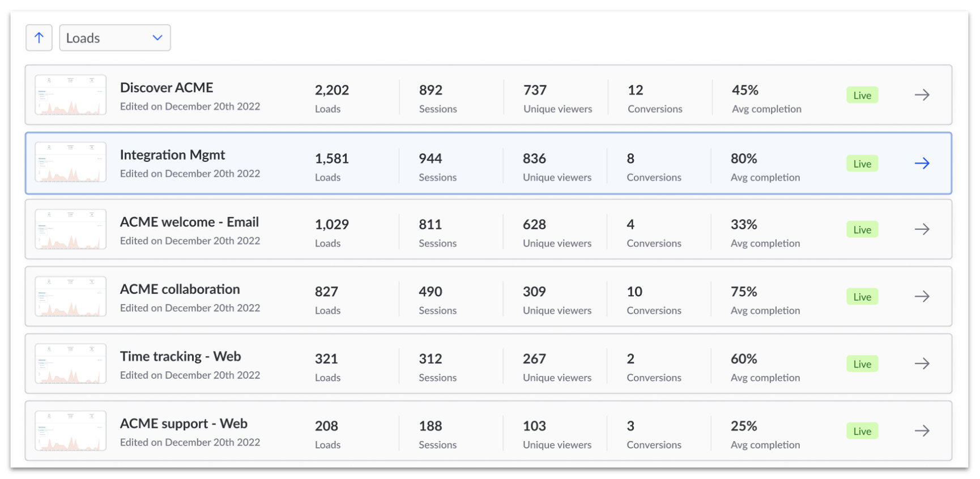
Task: Click the arrow for Discover ACME
Action: tap(922, 95)
